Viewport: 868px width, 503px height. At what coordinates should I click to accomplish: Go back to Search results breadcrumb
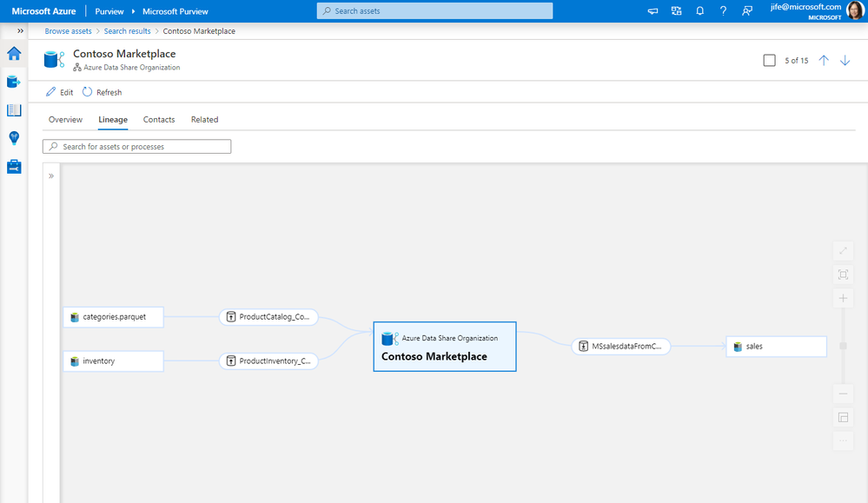pyautogui.click(x=128, y=31)
